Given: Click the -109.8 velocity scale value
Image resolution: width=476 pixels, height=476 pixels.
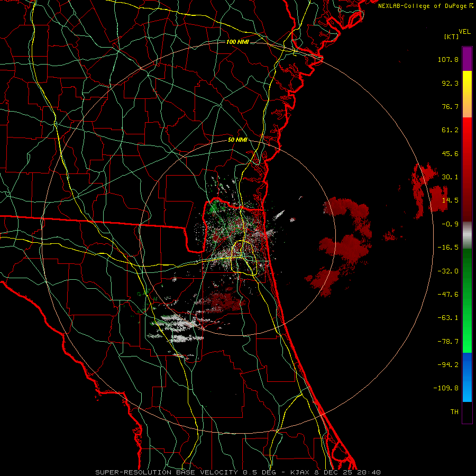Looking at the screenshot, I should click(446, 388).
